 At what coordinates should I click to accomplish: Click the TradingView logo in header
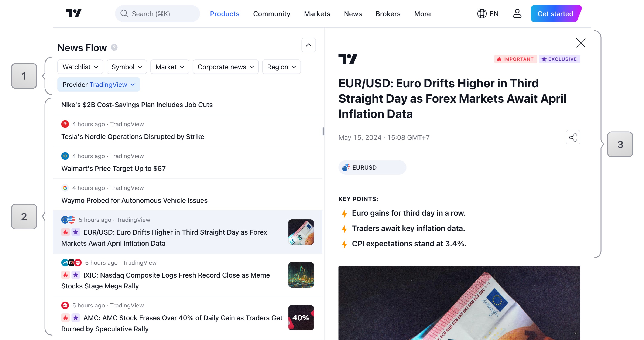click(x=74, y=13)
